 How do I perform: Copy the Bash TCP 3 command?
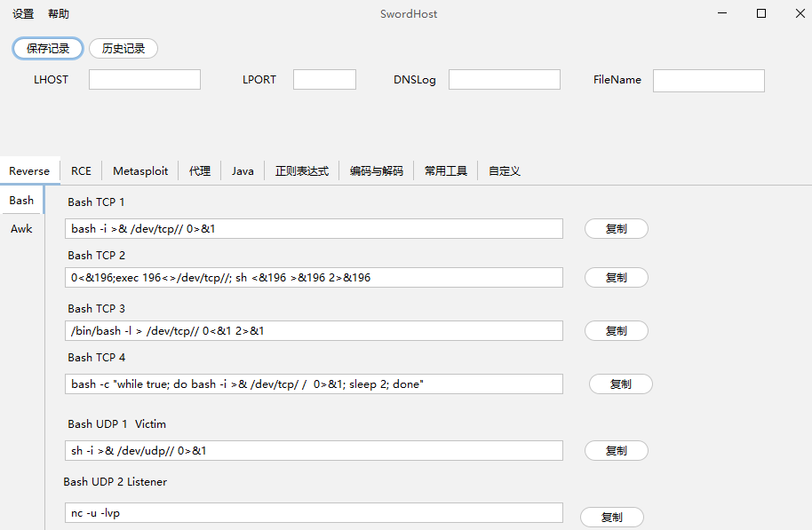coord(617,331)
